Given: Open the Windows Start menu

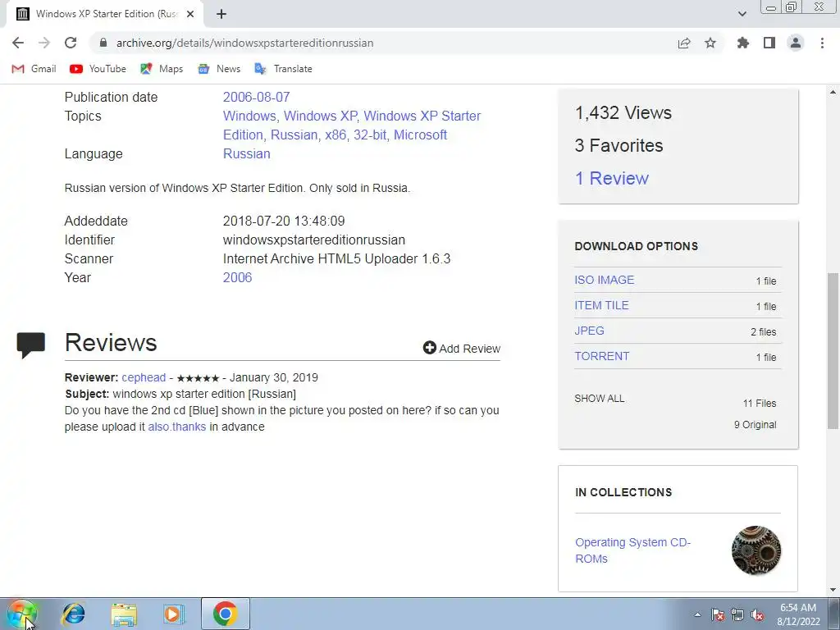Looking at the screenshot, I should point(21,614).
